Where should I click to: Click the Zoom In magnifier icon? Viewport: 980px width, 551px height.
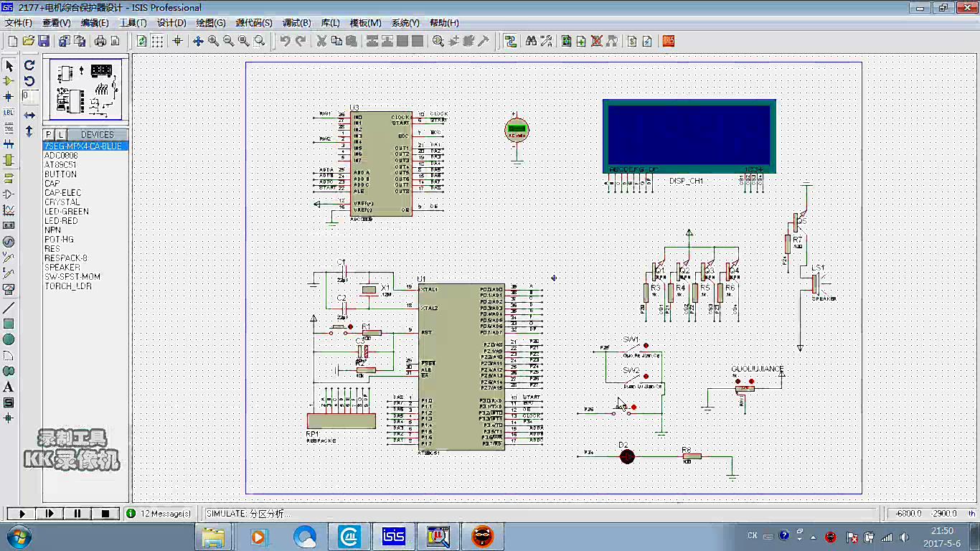[x=213, y=41]
